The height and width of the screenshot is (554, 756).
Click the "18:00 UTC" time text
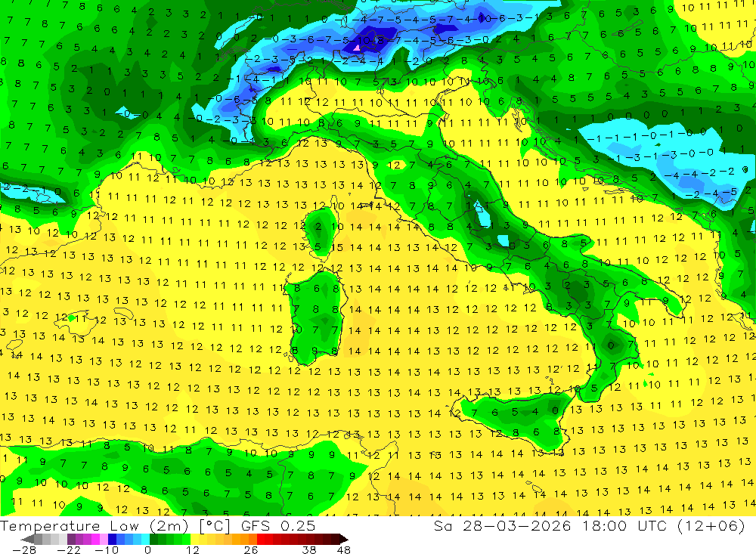click(626, 526)
